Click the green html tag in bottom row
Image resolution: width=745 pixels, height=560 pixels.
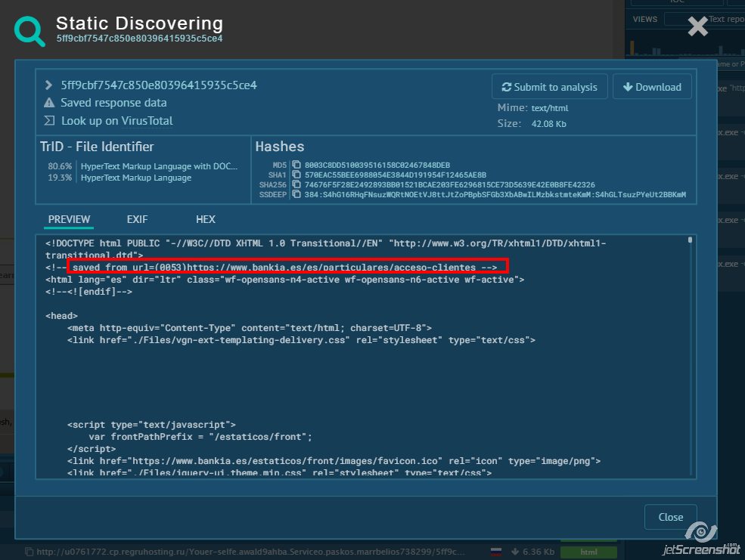[588, 552]
